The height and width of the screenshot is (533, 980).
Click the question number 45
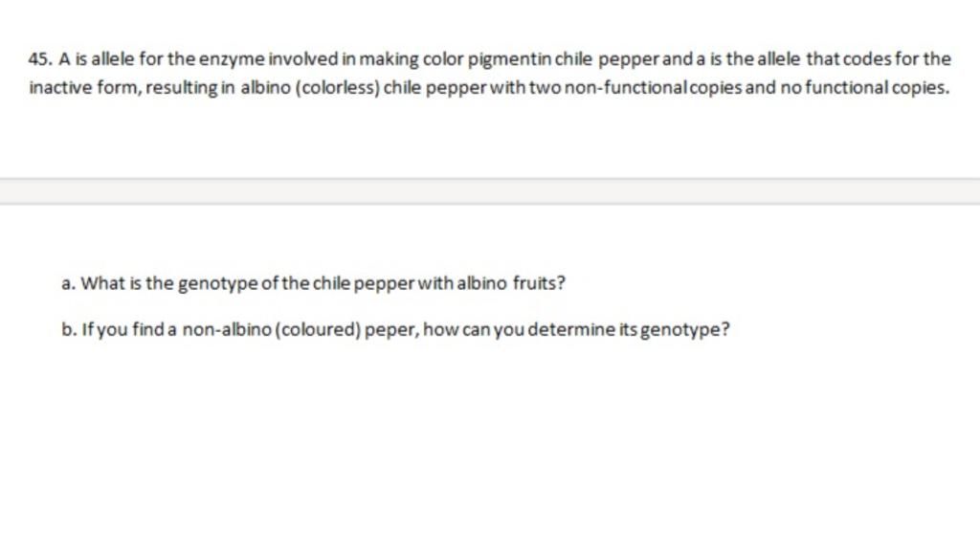pos(40,60)
